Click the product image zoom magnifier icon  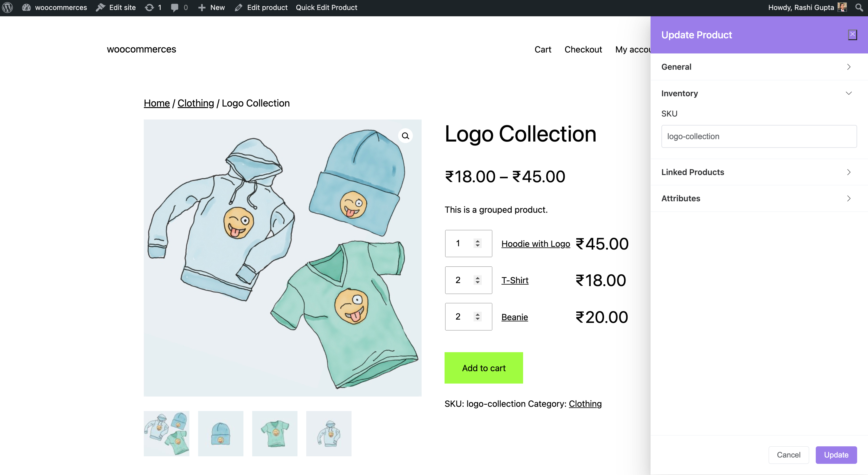(405, 136)
